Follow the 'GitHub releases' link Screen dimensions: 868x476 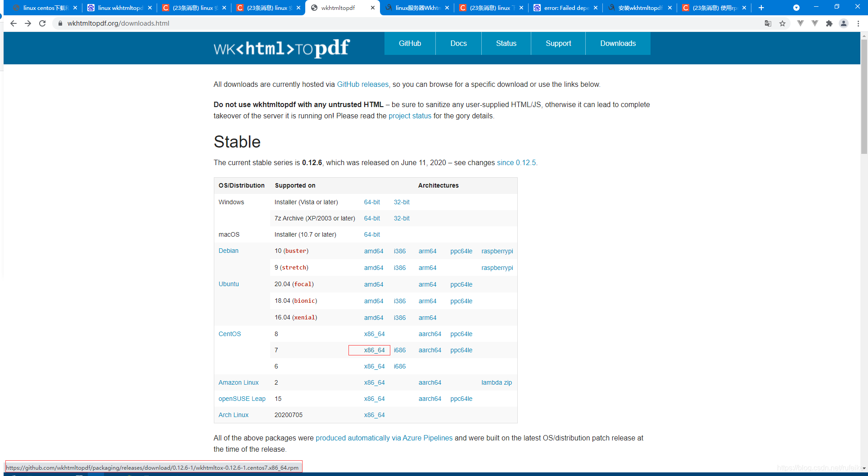point(362,85)
